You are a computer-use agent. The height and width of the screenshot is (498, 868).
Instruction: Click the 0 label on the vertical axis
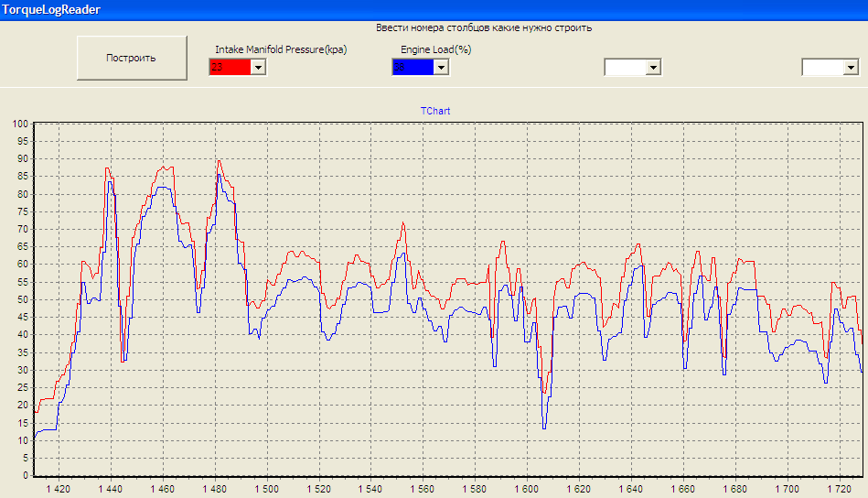(26, 476)
